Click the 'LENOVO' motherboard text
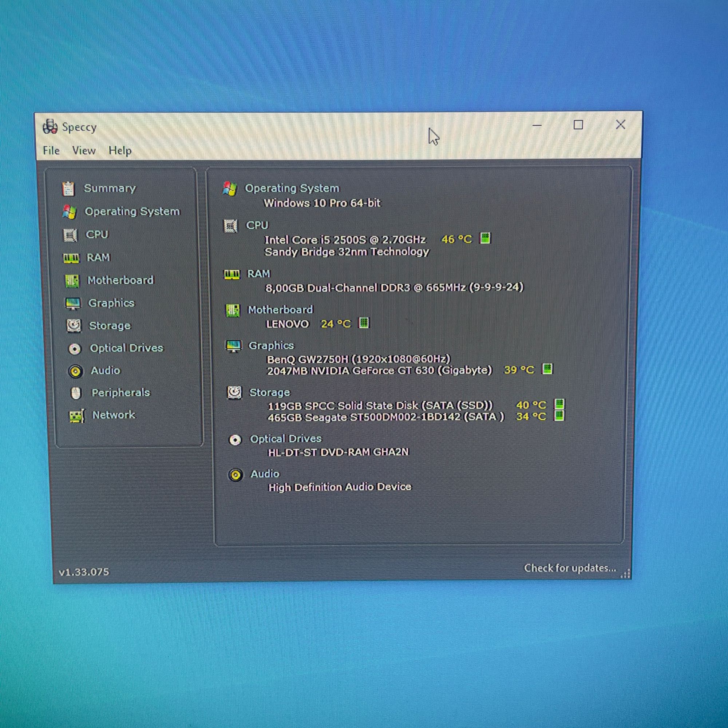The height and width of the screenshot is (728, 728). pos(288,324)
